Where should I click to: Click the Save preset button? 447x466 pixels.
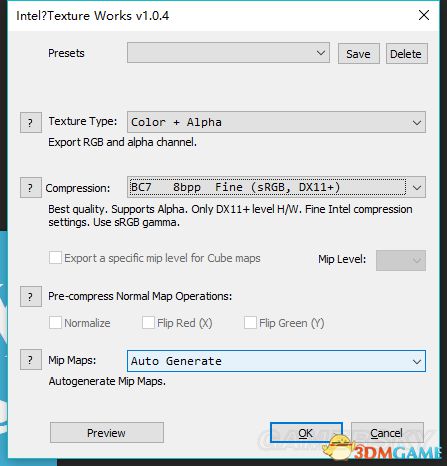(x=359, y=53)
